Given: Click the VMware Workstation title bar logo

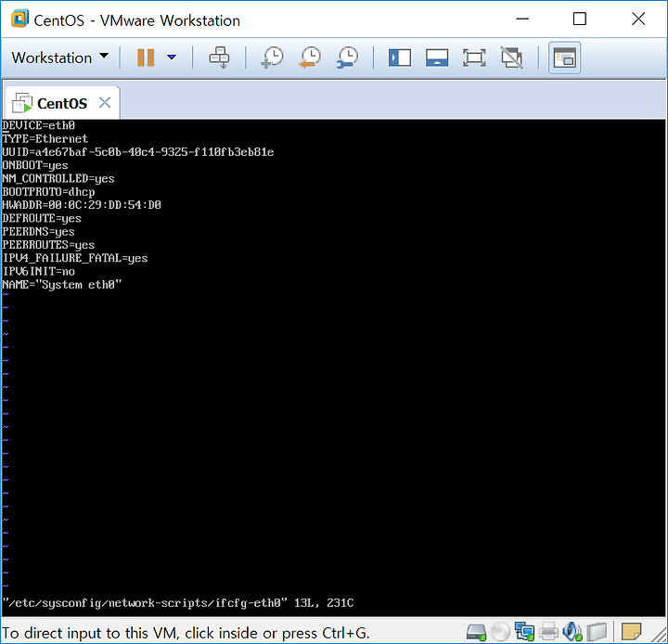Looking at the screenshot, I should tap(19, 19).
